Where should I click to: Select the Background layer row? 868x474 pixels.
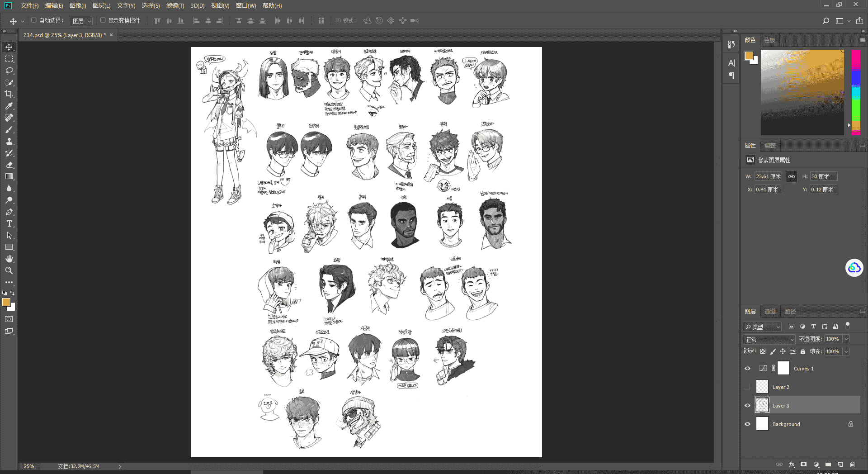(x=801, y=424)
